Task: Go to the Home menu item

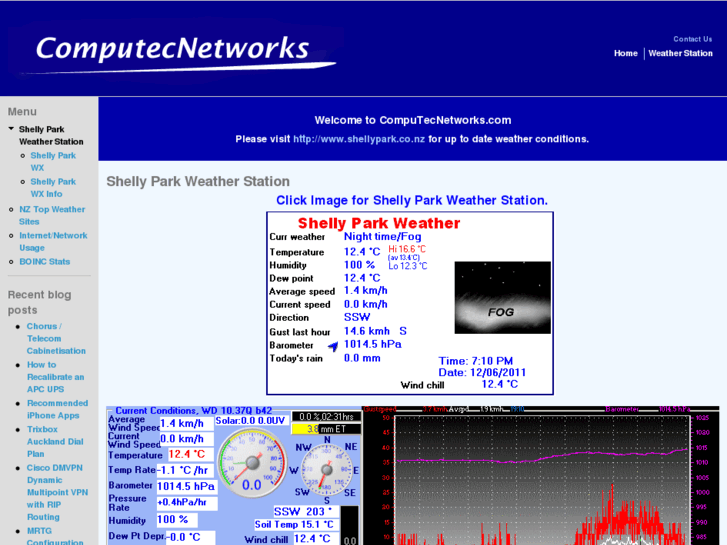Action: coord(625,53)
